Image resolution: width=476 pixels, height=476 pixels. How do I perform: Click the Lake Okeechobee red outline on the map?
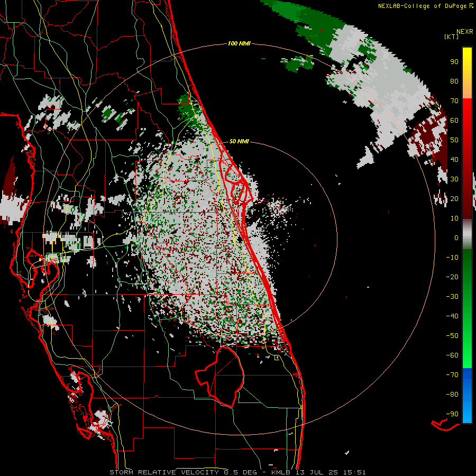pyautogui.click(x=219, y=377)
